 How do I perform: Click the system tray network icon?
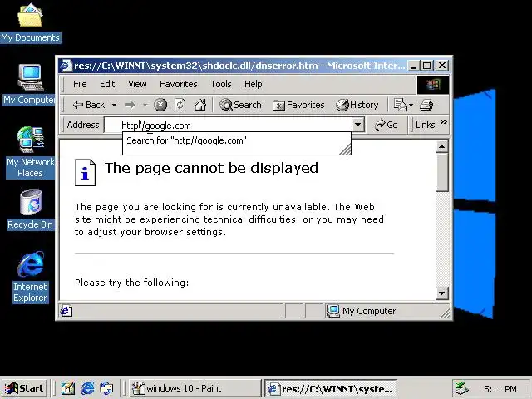coord(461,388)
